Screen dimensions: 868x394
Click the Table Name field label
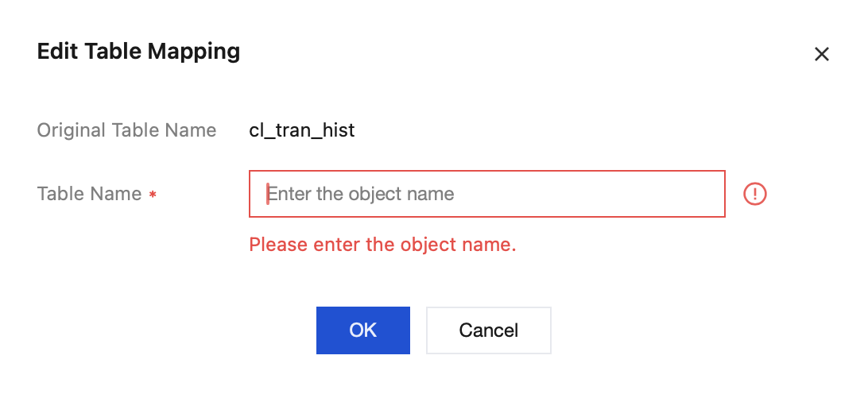click(89, 194)
